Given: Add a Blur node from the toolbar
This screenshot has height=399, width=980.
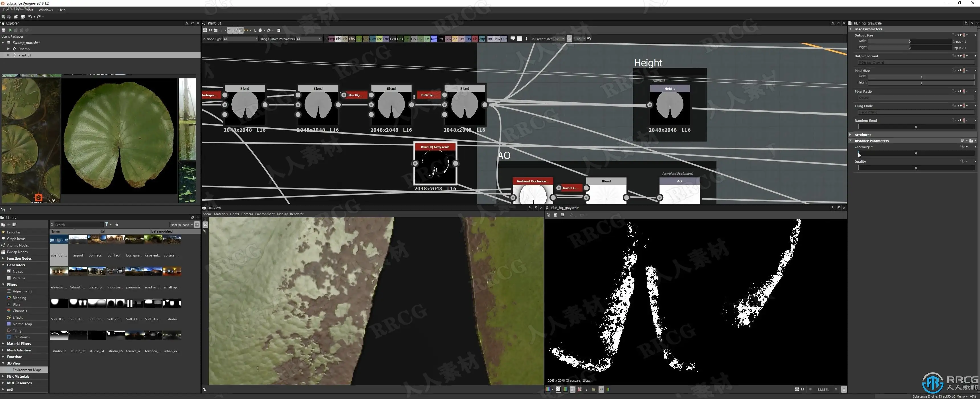Looking at the screenshot, I should (345, 39).
